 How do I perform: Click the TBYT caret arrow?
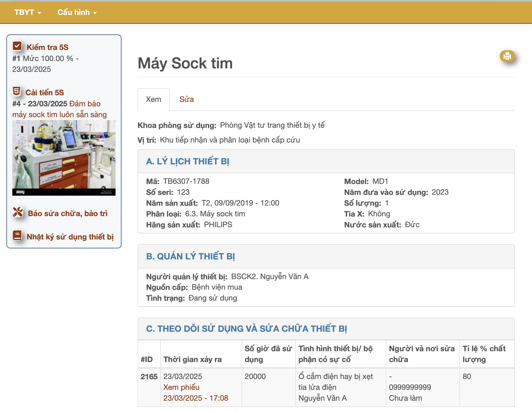[39, 13]
